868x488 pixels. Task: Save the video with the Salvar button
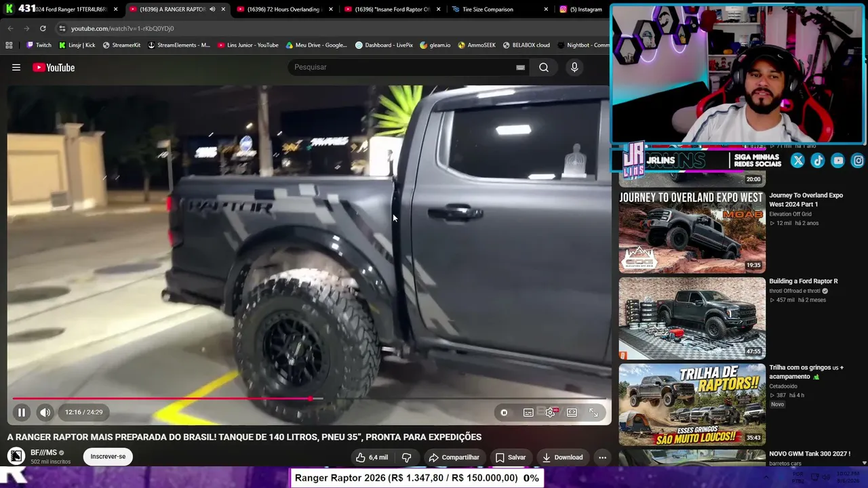[x=510, y=457]
